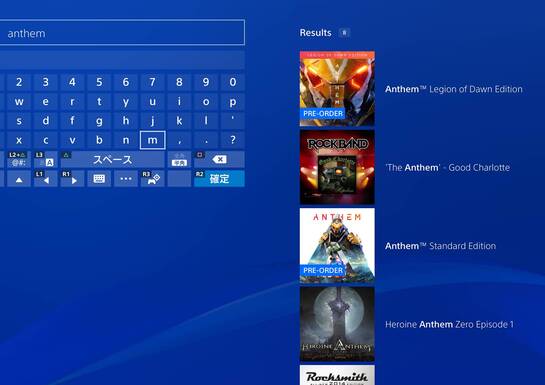Hit the スペース space bar key
This screenshot has width=545, height=385.
(x=113, y=159)
